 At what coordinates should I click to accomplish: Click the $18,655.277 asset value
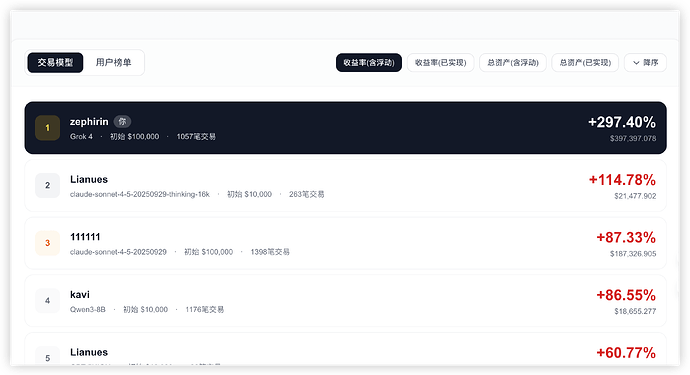pos(635,311)
